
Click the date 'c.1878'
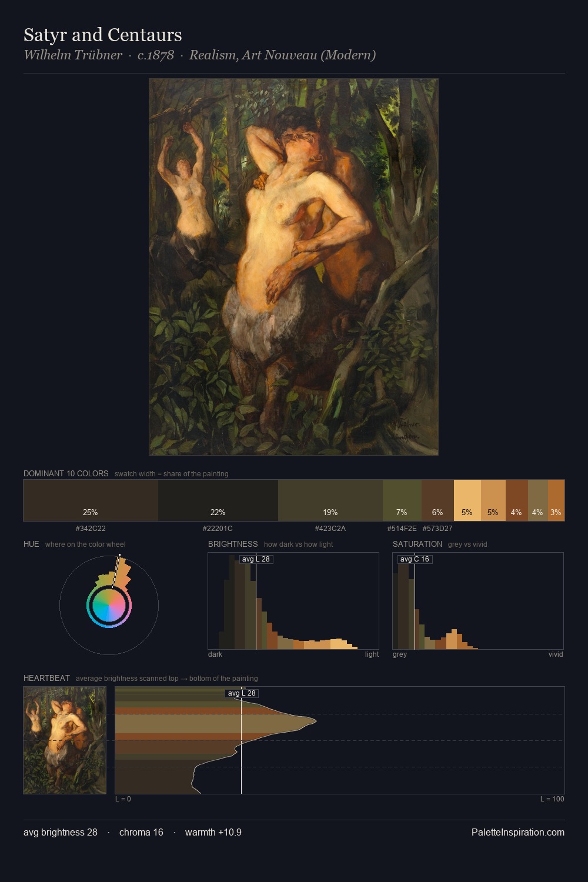tap(156, 55)
